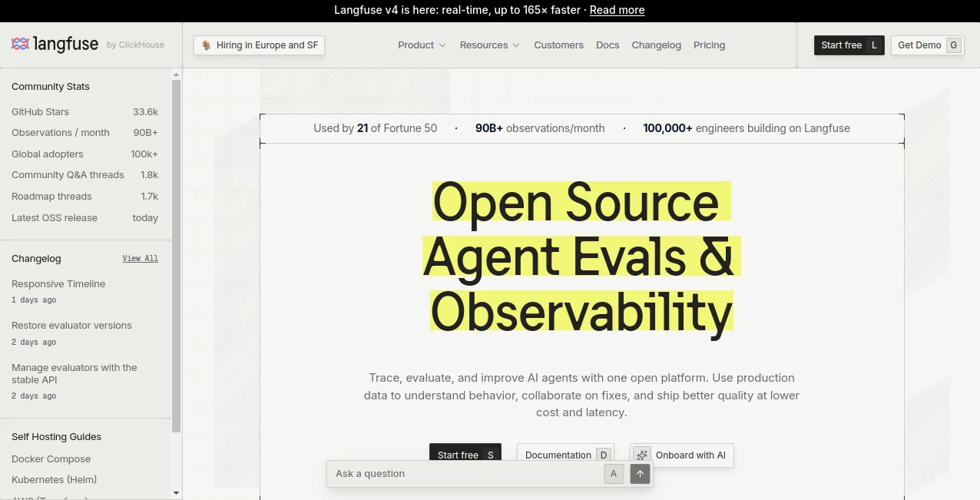This screenshot has height=500, width=980.
Task: Click View All in Changelog section
Action: pos(140,259)
